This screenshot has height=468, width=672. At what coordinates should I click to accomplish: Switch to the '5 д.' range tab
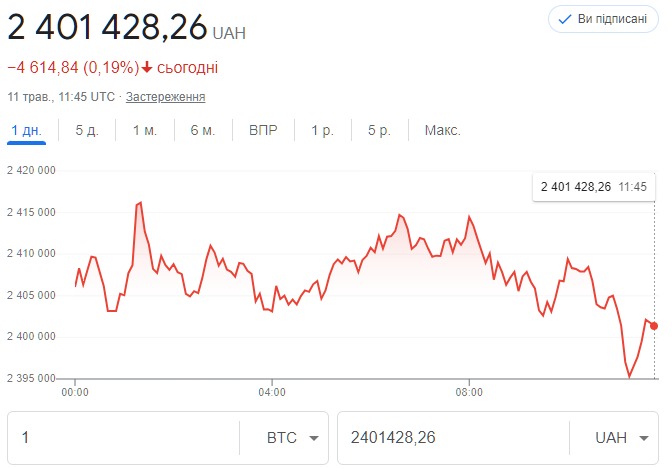coord(86,131)
